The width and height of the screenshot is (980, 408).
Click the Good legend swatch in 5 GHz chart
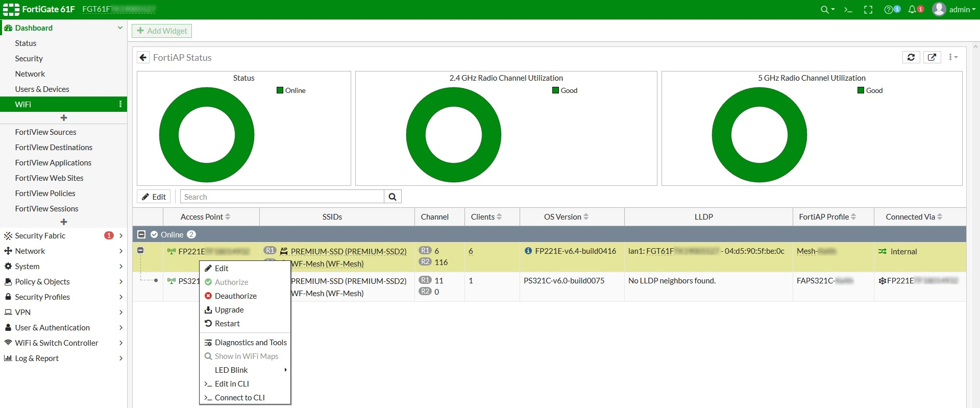pyautogui.click(x=861, y=90)
